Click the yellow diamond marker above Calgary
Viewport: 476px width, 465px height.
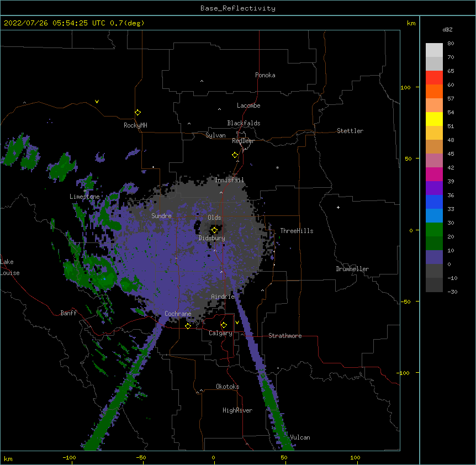pyautogui.click(x=224, y=325)
